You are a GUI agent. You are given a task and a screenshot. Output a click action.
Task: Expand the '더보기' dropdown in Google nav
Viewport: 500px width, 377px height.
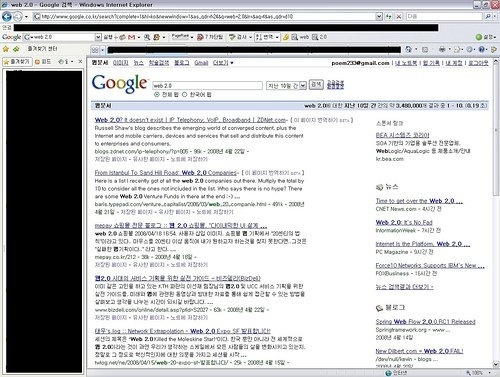(223, 63)
